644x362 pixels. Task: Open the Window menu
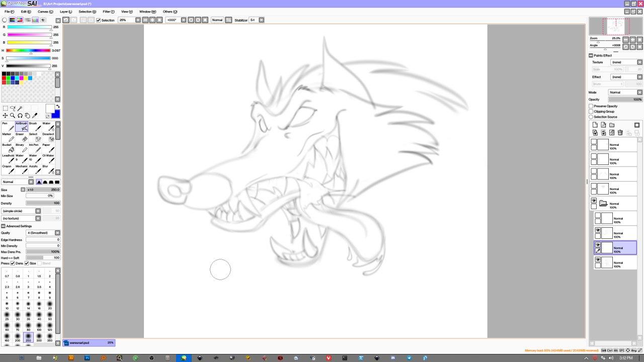(x=147, y=12)
